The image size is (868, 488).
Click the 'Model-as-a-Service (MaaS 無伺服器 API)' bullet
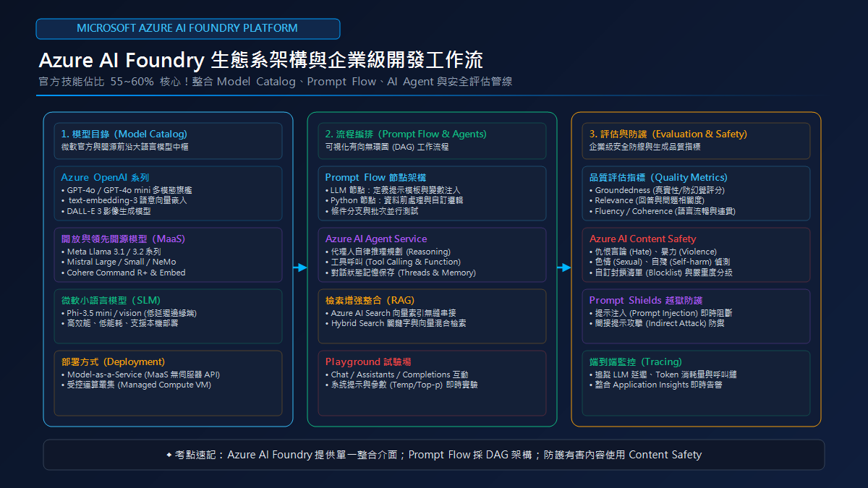140,374
